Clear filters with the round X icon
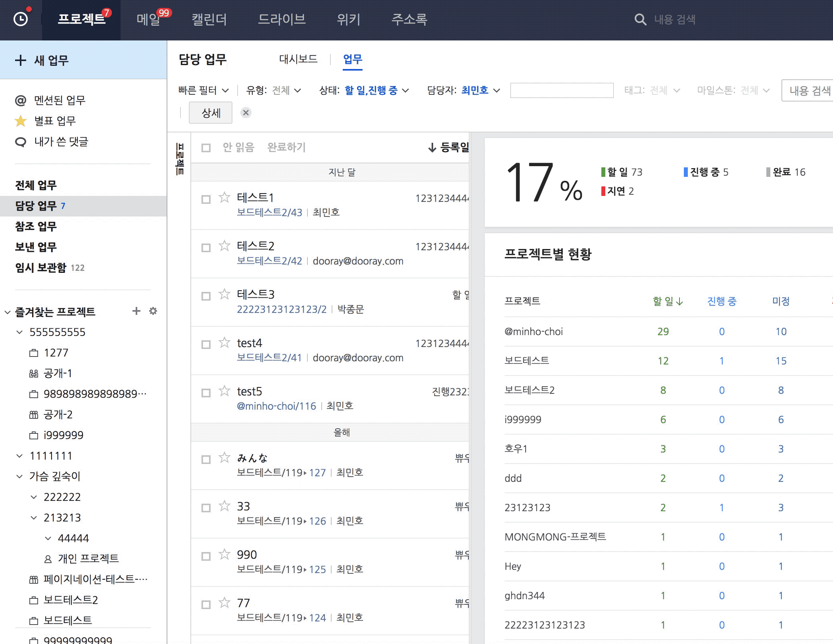This screenshot has width=833, height=644. coord(246,113)
